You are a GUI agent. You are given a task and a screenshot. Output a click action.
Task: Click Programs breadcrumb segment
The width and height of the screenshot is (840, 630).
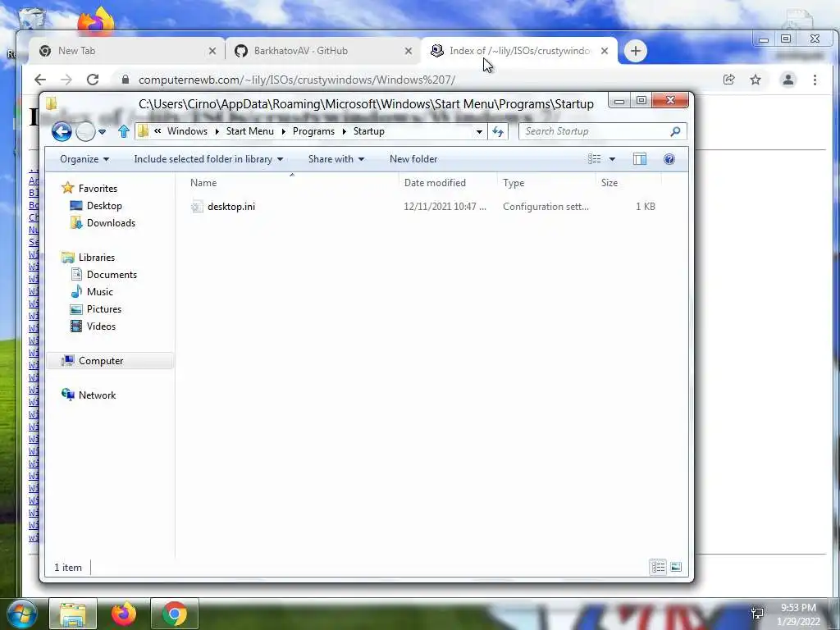pos(313,131)
